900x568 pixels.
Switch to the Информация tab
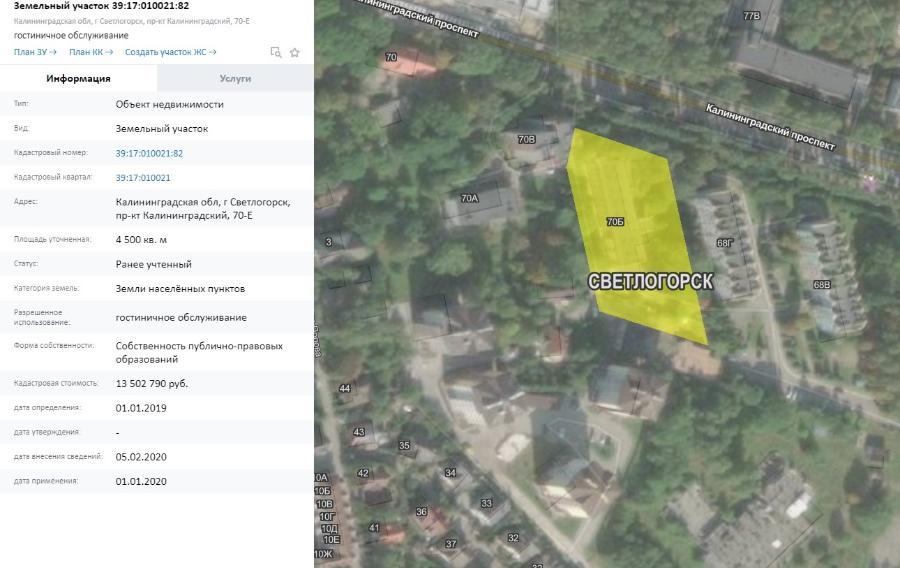(78, 78)
